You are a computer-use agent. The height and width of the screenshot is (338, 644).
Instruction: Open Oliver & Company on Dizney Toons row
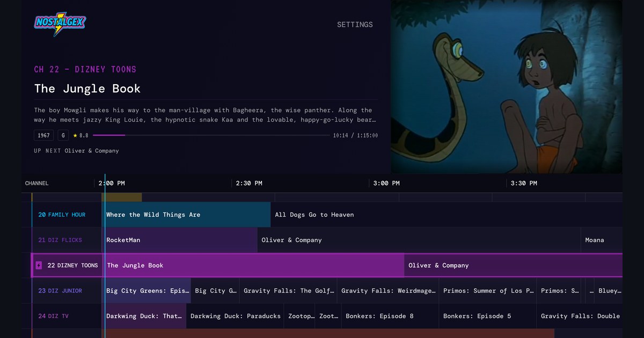click(x=513, y=265)
